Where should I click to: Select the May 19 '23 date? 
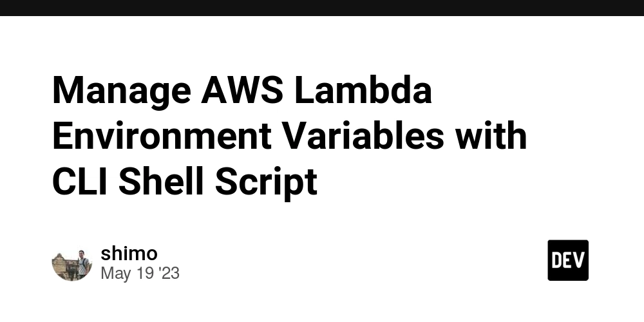140,273
